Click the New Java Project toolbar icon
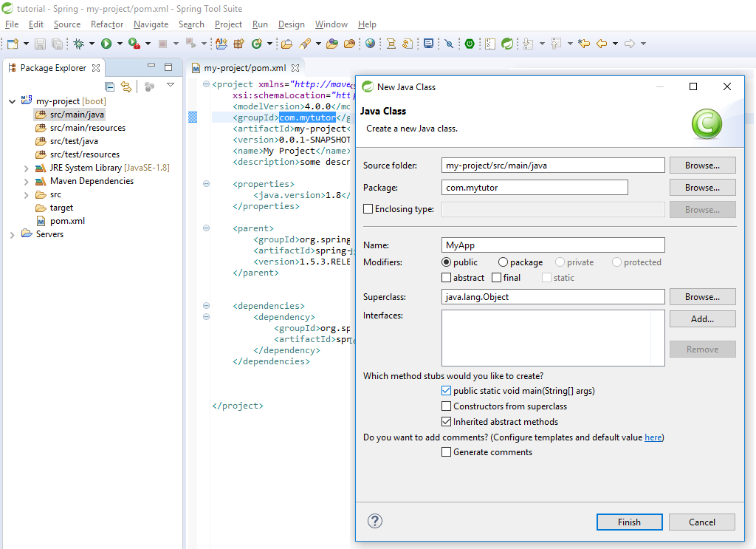The width and height of the screenshot is (756, 549). (221, 44)
